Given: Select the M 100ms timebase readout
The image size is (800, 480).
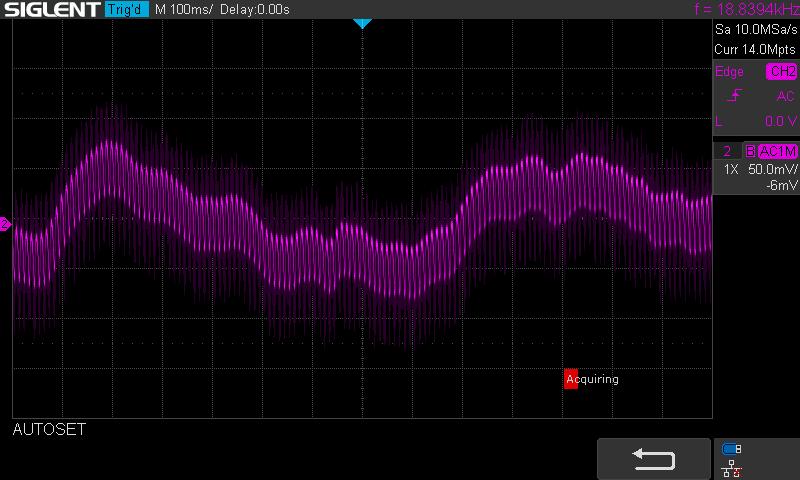Looking at the screenshot, I should [184, 9].
